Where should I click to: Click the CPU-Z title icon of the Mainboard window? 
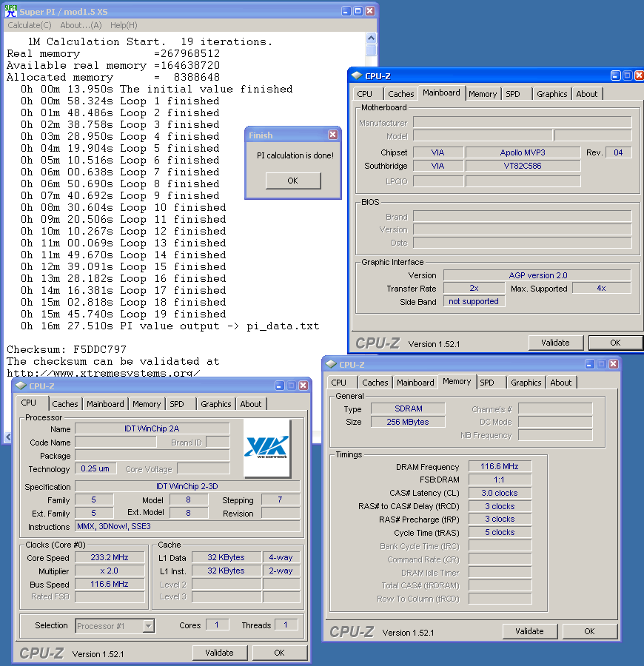click(x=357, y=75)
